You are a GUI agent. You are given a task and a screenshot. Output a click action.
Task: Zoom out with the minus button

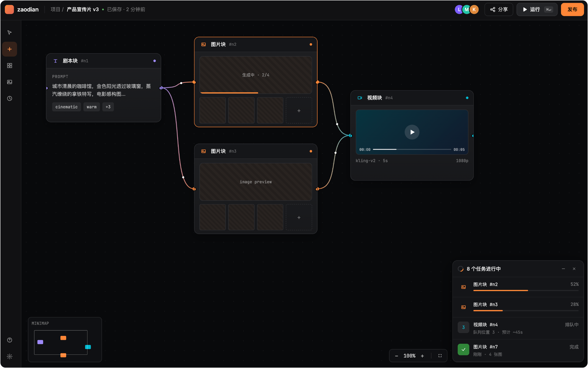396,356
